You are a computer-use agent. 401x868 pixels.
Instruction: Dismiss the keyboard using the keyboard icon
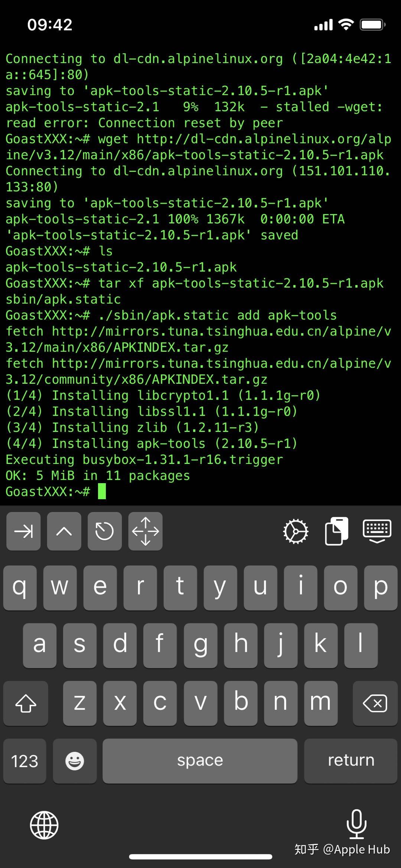[x=377, y=531]
